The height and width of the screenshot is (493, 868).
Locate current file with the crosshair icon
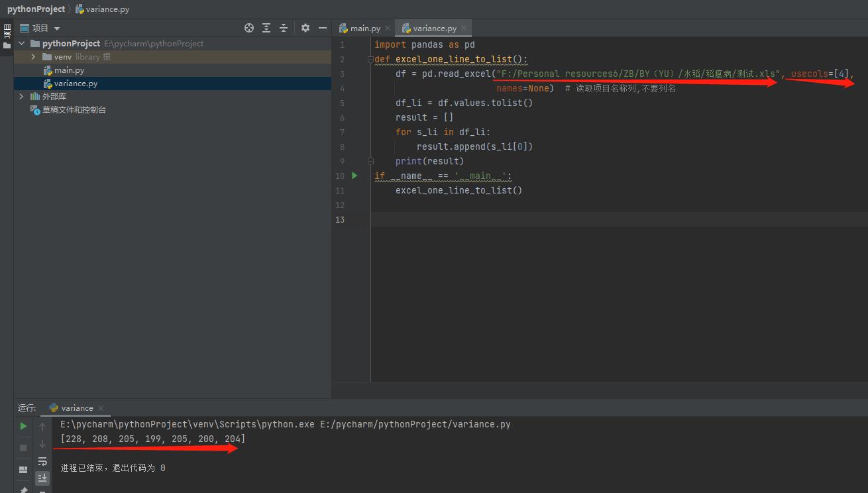[x=249, y=28]
